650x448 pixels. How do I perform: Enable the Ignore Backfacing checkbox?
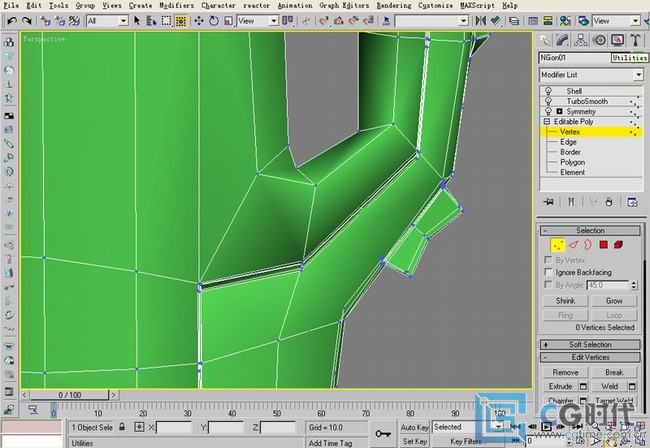click(548, 272)
